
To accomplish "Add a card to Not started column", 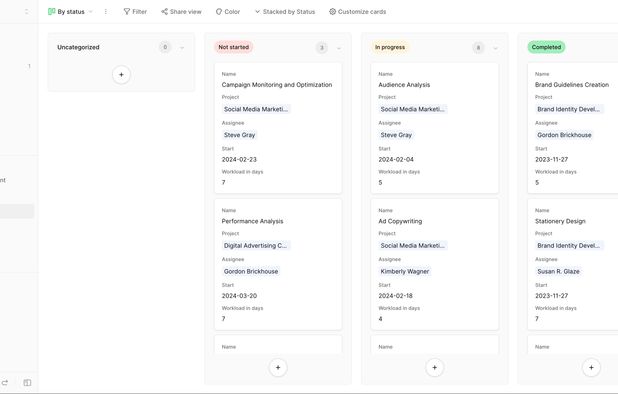I will click(278, 368).
